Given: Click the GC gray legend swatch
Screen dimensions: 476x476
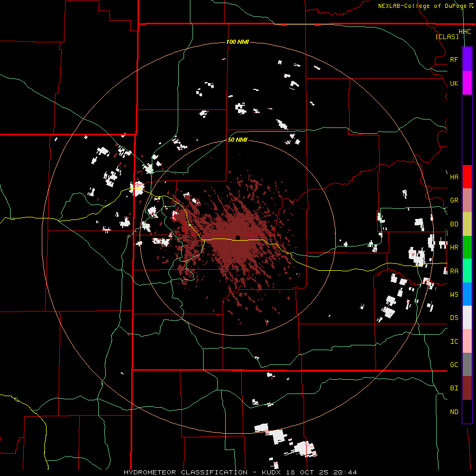Looking at the screenshot, I should click(467, 364).
